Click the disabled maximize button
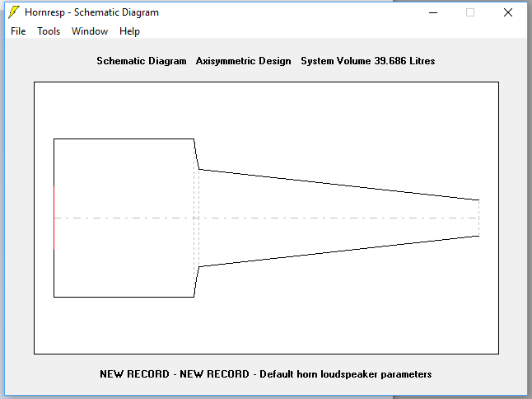 (x=470, y=12)
